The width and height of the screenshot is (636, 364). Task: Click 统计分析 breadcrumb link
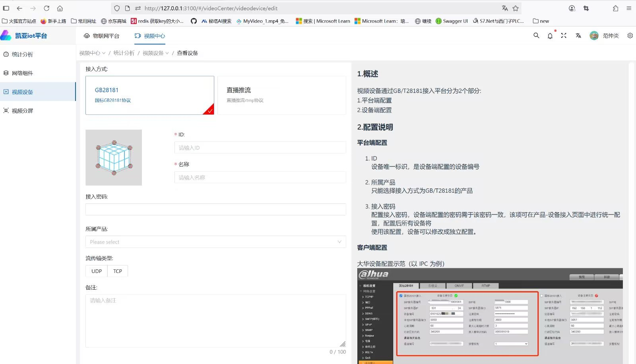(124, 53)
